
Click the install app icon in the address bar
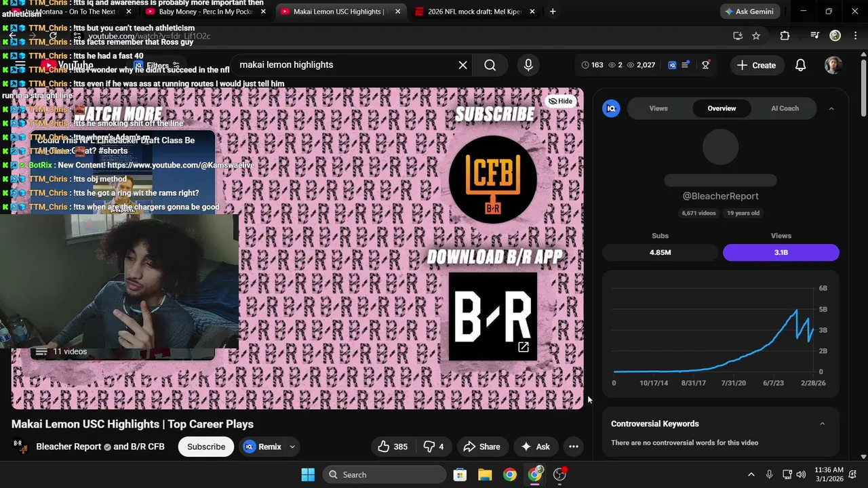pos(738,36)
